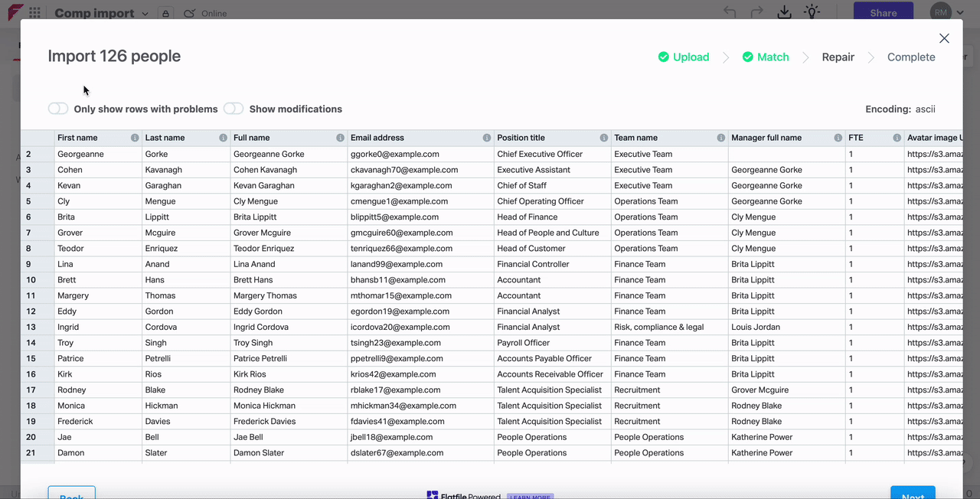Select the Repair step
The height and width of the screenshot is (499, 980).
coord(838,57)
